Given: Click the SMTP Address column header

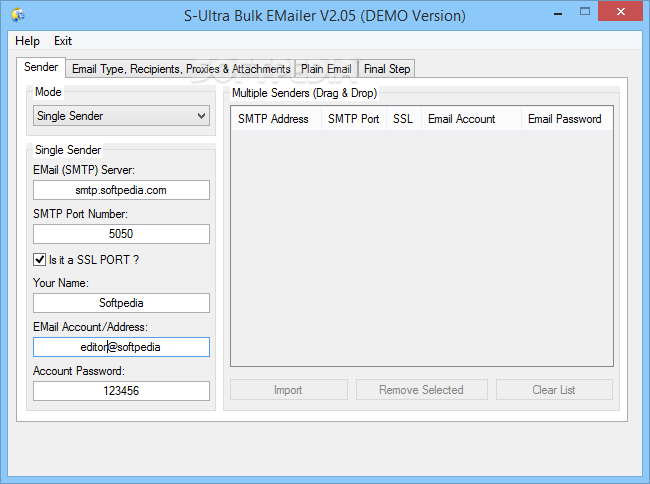Looking at the screenshot, I should coord(276,119).
